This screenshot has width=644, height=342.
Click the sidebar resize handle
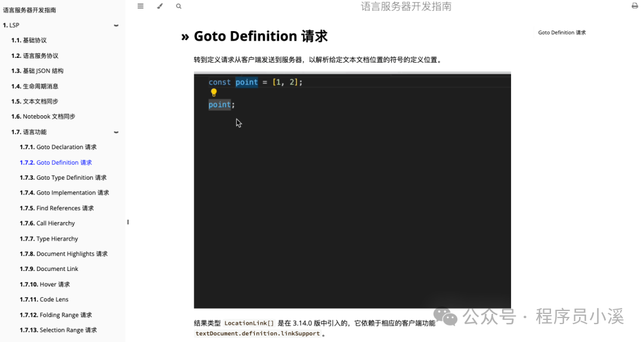click(128, 222)
